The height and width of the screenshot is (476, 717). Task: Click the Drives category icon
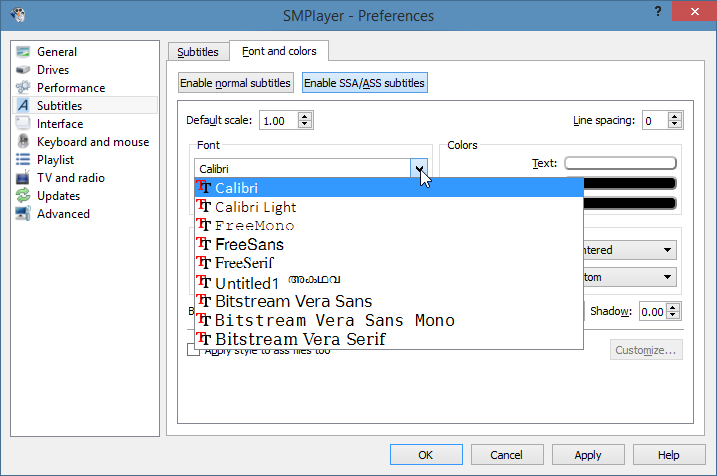23,70
